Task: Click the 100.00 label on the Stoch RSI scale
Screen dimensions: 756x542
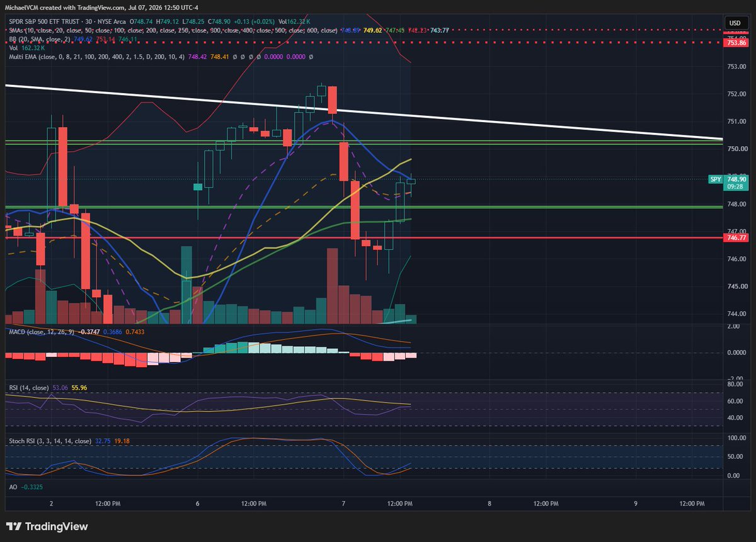Action: click(x=737, y=437)
